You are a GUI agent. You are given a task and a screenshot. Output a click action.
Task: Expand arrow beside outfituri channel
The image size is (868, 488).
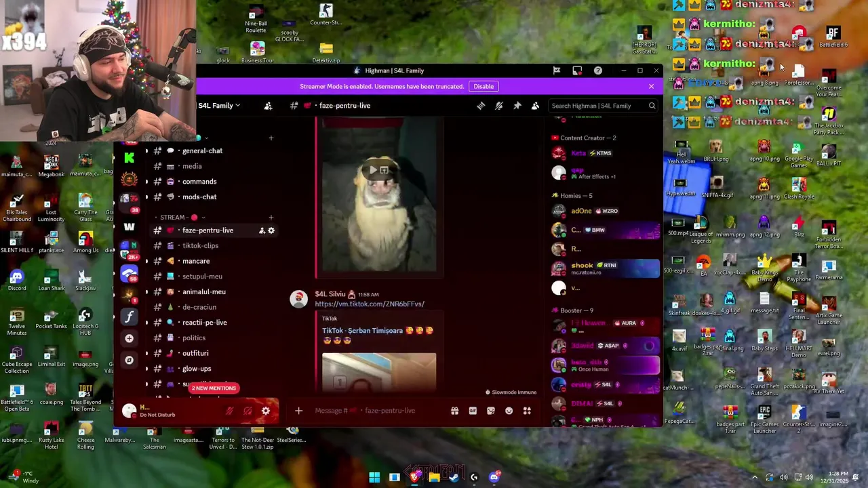146,353
